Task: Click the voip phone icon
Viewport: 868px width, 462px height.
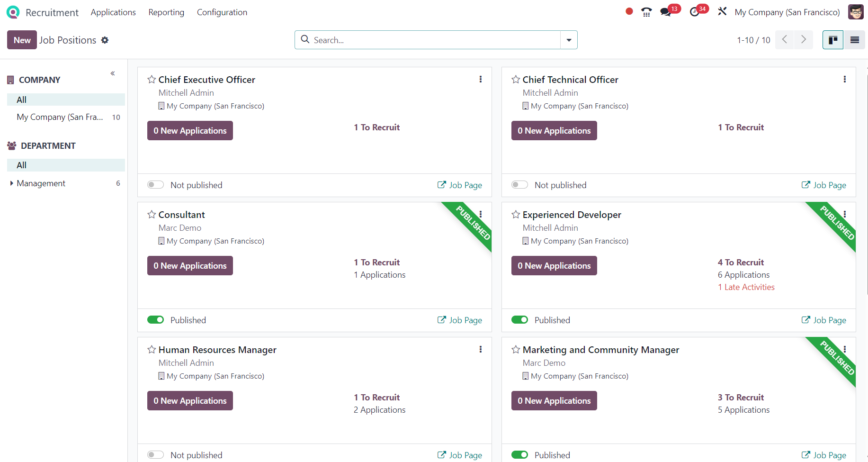Action: click(646, 12)
